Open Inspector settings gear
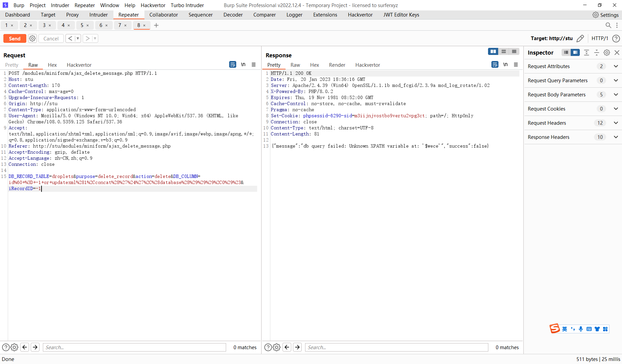Viewport: 622px width, 364px height. click(x=607, y=53)
